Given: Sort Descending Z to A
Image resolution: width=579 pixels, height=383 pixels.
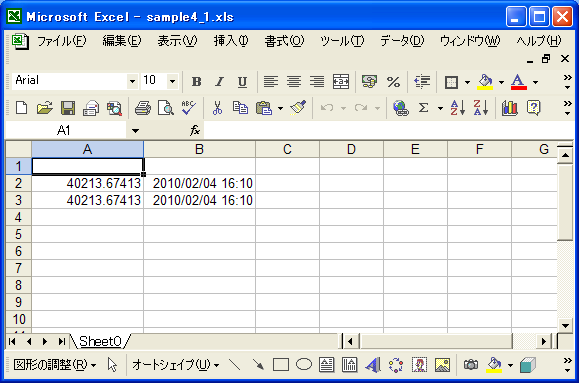Looking at the screenshot, I should (480, 108).
